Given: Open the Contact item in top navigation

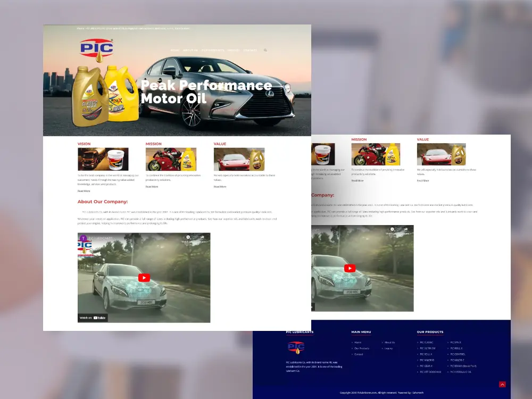Looking at the screenshot, I should coord(250,51).
